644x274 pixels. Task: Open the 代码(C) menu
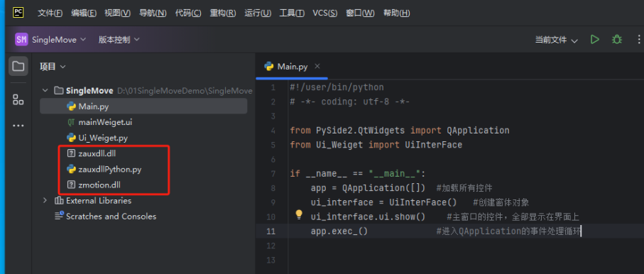pos(187,13)
